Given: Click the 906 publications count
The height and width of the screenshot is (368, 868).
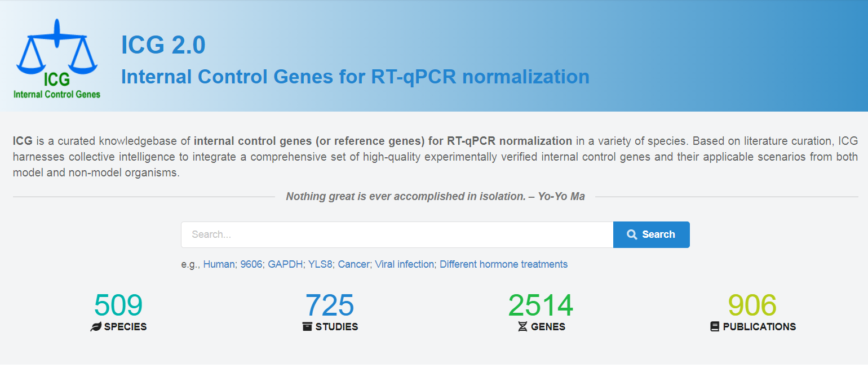Looking at the screenshot, I should (752, 305).
